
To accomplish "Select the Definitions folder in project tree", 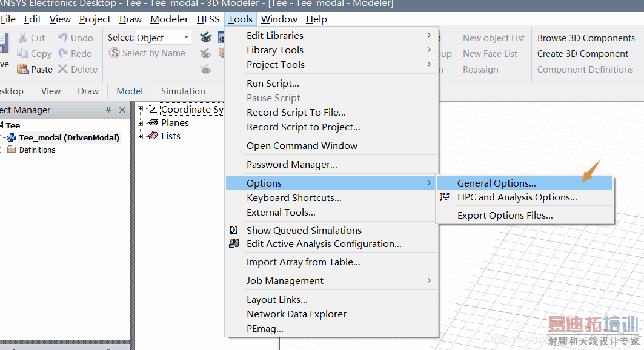I will pos(37,150).
